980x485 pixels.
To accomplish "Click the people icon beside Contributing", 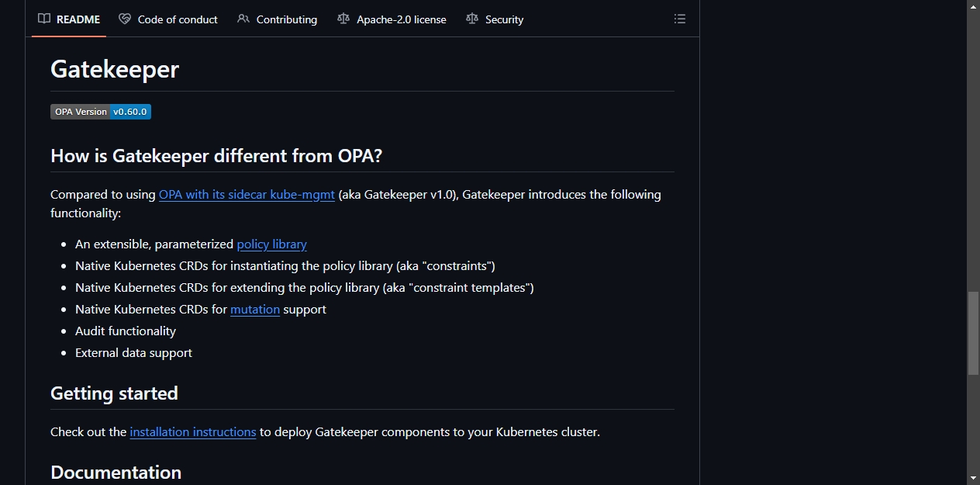I will tap(243, 19).
